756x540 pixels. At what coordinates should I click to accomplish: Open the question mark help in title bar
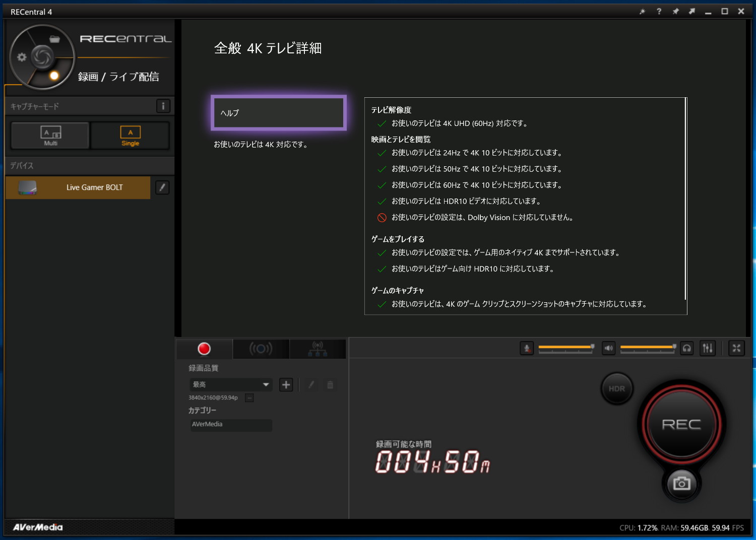pyautogui.click(x=659, y=12)
